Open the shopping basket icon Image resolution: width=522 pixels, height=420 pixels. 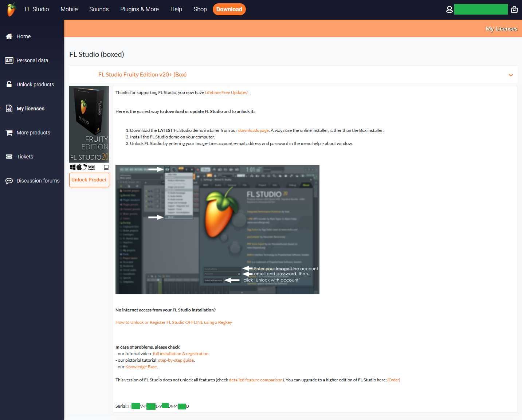514,9
